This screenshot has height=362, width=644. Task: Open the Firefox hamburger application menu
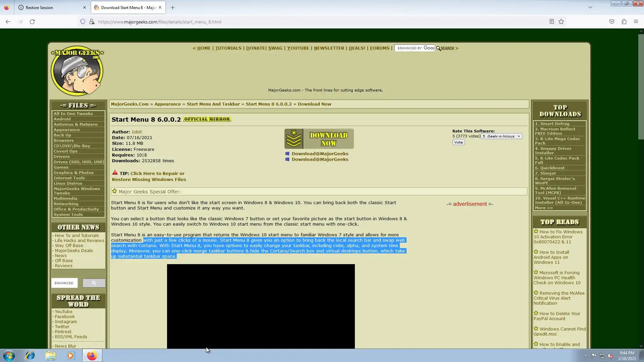(636, 22)
